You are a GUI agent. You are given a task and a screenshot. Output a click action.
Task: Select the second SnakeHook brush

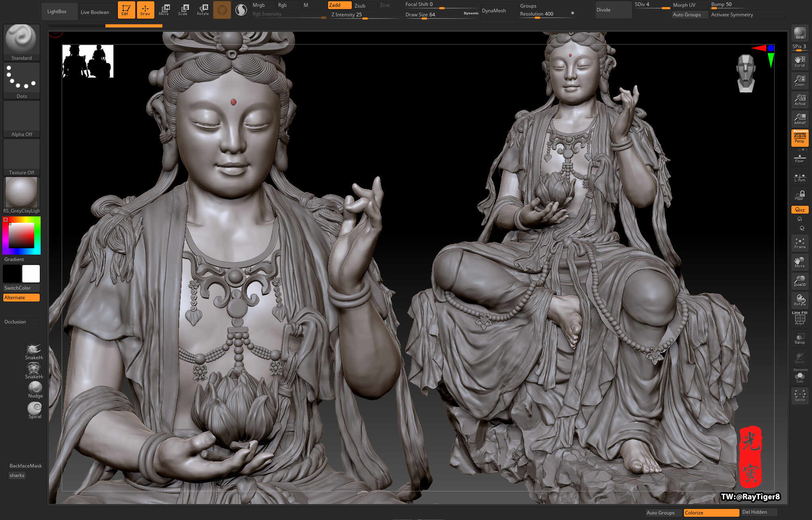click(34, 371)
